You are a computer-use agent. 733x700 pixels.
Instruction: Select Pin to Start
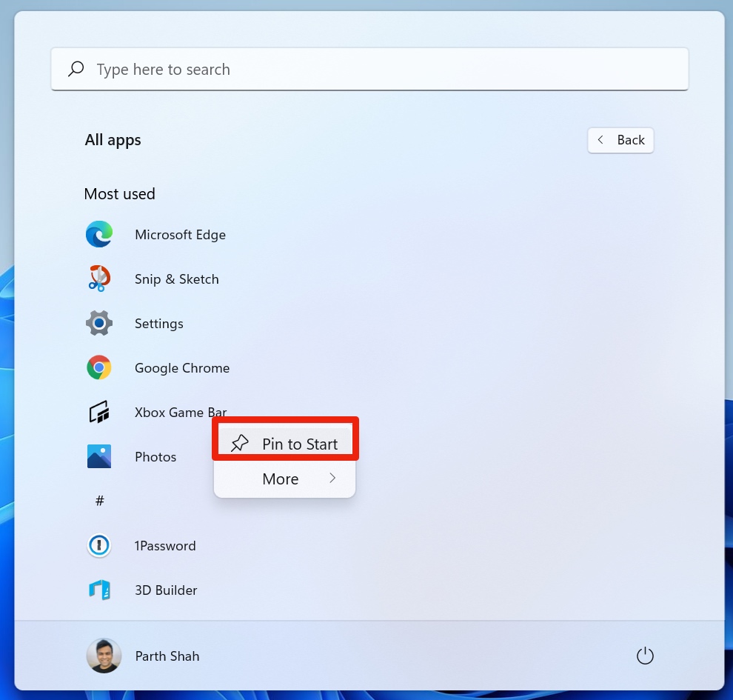coord(300,443)
